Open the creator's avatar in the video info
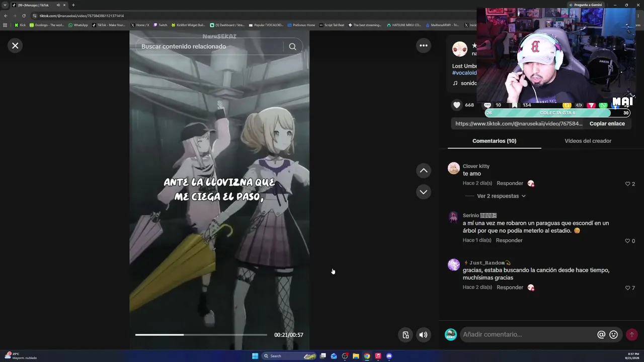Viewport: 644px width, 362px height. click(460, 49)
